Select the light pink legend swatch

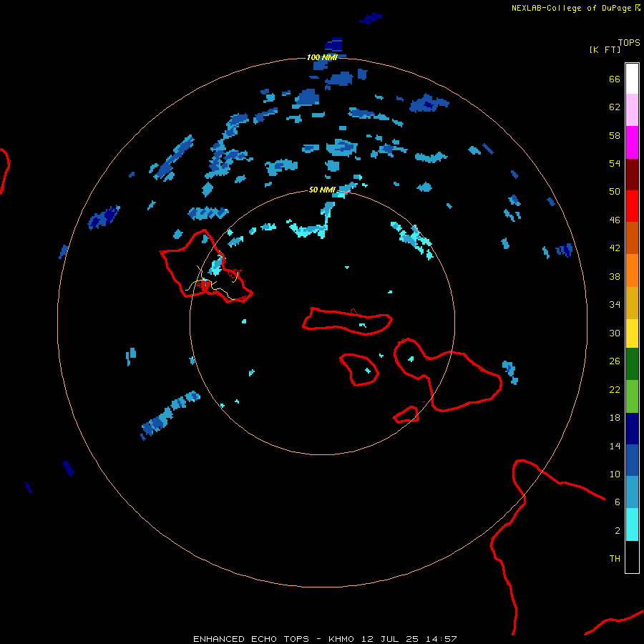click(x=632, y=110)
